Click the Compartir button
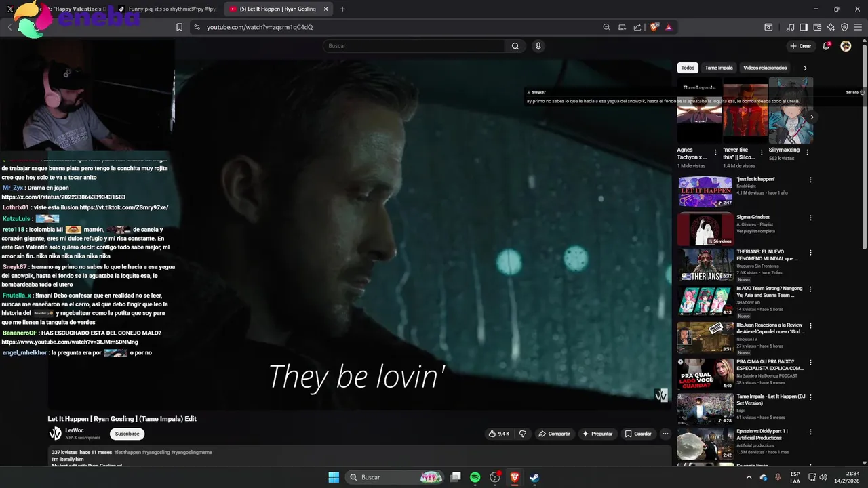This screenshot has height=488, width=868. (x=554, y=434)
